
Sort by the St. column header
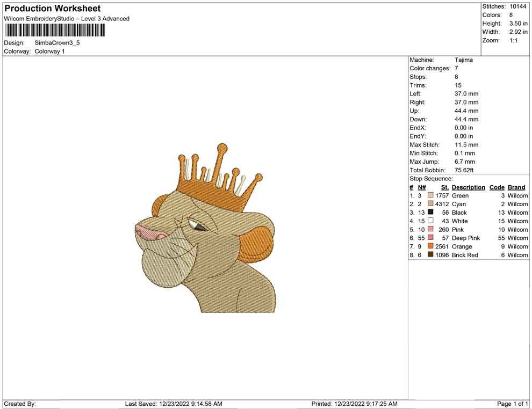tap(444, 187)
